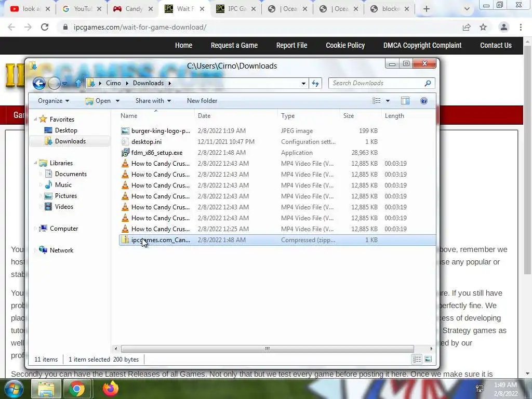The height and width of the screenshot is (399, 532).
Task: Toggle the preview pane icon
Action: point(405,101)
